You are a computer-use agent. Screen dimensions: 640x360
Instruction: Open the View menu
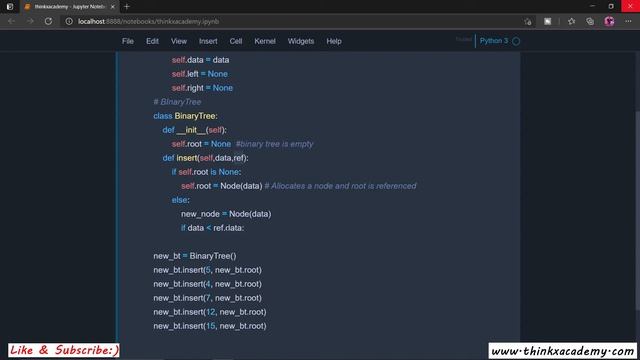coord(179,41)
